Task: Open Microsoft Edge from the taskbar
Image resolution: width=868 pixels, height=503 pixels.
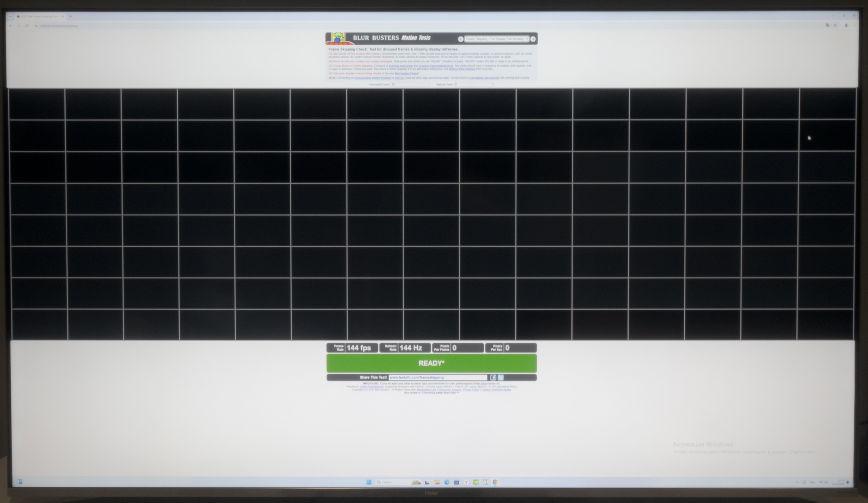Action: 447,482
